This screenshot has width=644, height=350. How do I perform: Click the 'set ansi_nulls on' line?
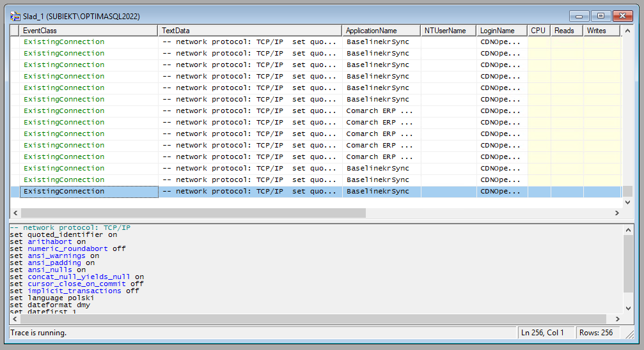click(48, 270)
